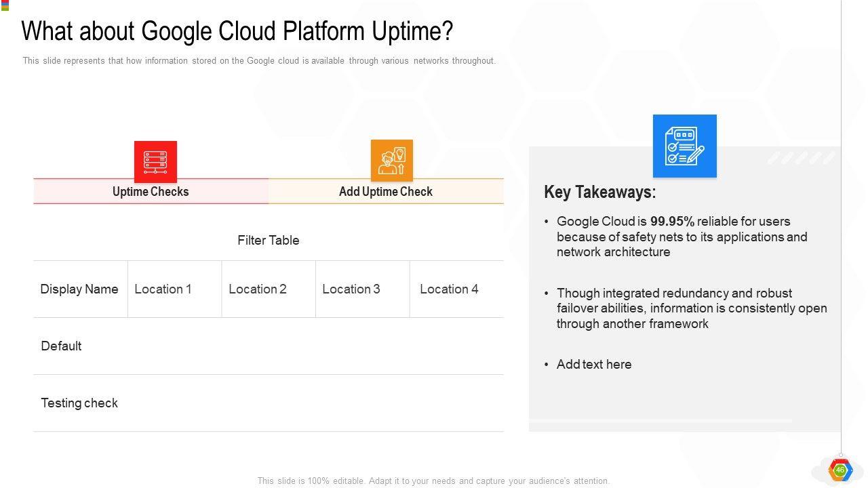Click the Display Name column header
This screenshot has height=488, width=868.
(x=79, y=289)
